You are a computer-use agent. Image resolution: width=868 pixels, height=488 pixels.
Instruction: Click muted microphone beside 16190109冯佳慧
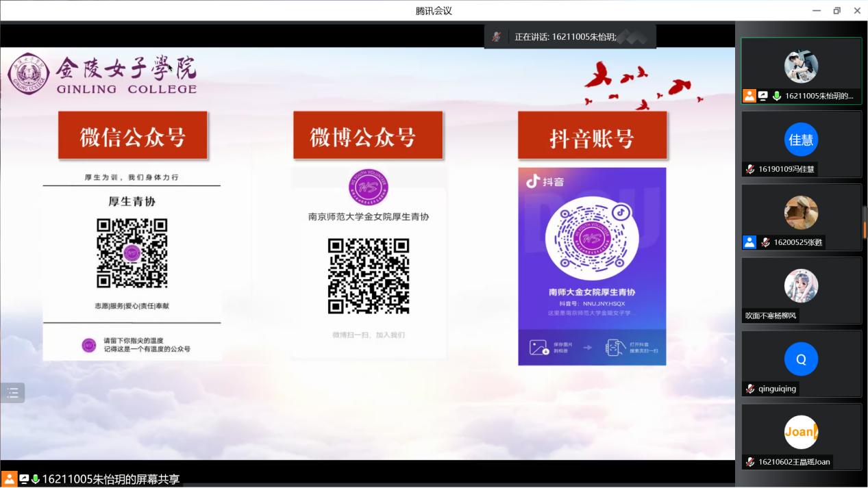click(x=751, y=169)
